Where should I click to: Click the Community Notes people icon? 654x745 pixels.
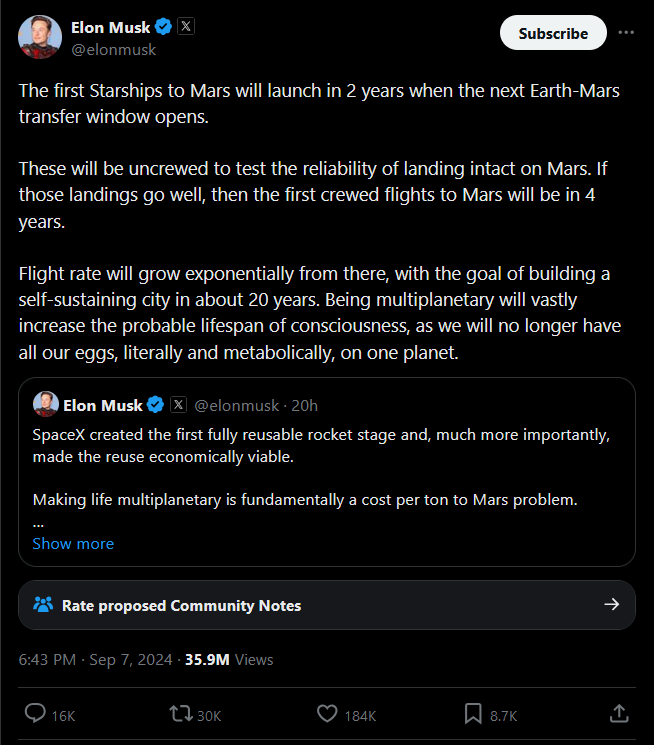click(43, 604)
